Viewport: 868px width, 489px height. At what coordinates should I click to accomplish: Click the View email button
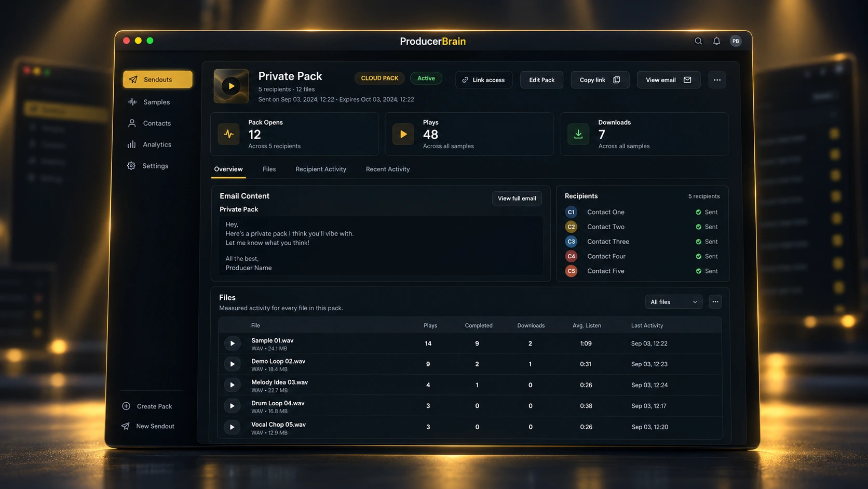pos(668,80)
